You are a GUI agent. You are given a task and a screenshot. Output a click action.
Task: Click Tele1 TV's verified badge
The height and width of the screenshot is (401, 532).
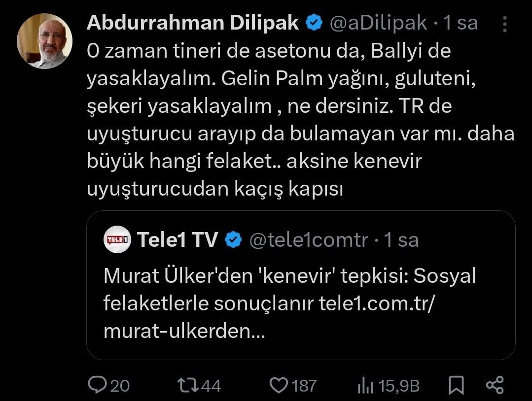pyautogui.click(x=233, y=240)
